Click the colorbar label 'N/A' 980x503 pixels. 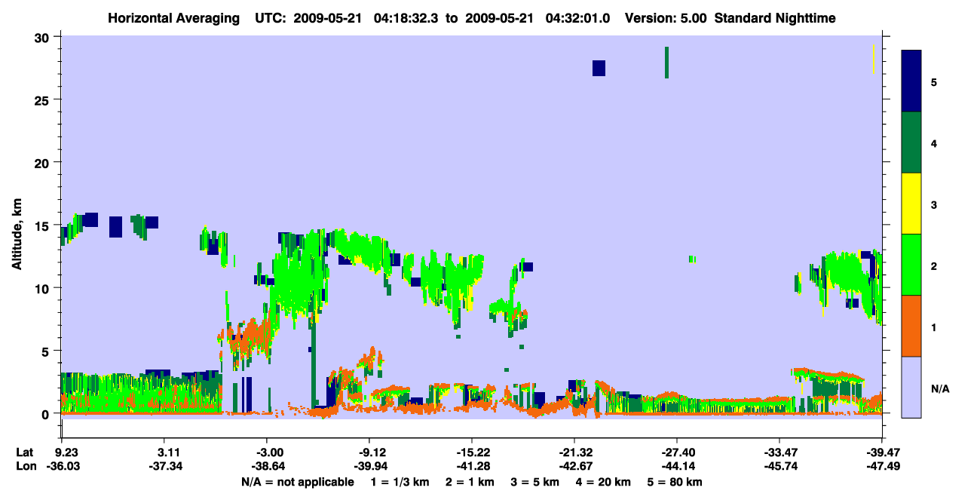[x=940, y=389]
